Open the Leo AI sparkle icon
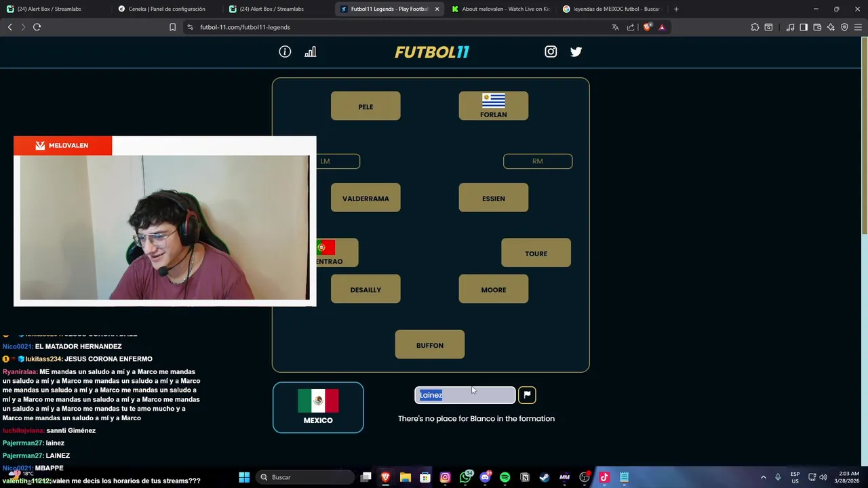Viewport: 868px width, 488px height. (831, 27)
